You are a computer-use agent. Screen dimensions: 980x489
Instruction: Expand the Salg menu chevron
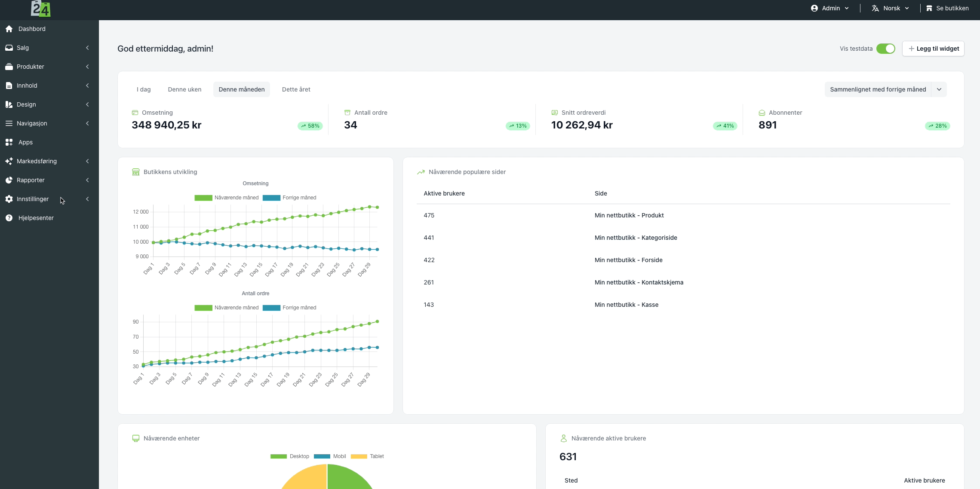click(x=87, y=48)
